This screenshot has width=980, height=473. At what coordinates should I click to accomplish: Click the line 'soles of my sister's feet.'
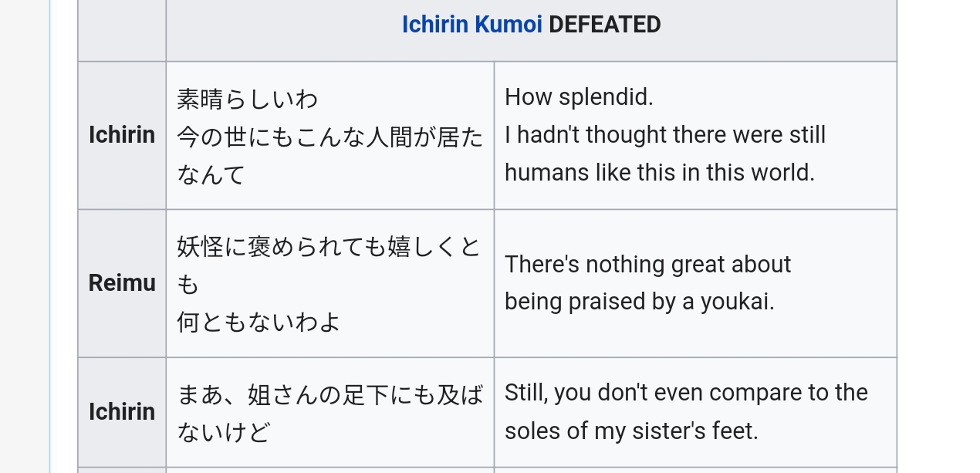[x=631, y=431]
